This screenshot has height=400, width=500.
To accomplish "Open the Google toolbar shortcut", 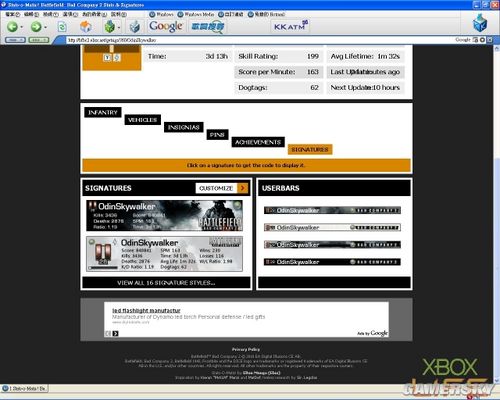I will 166,26.
